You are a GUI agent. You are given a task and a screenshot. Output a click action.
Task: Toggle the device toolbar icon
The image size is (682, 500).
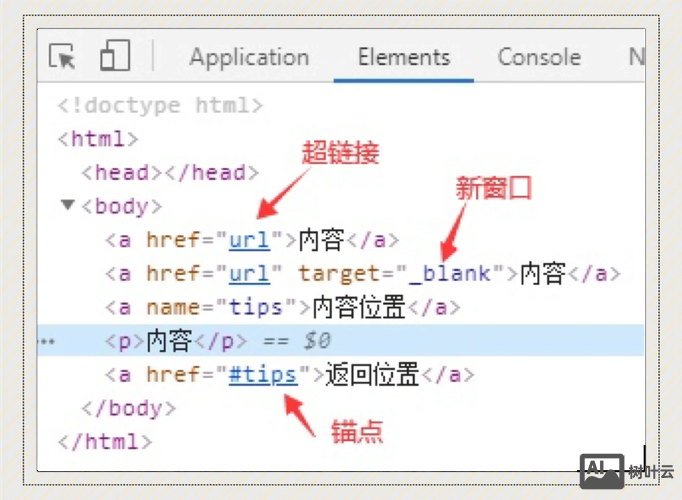115,57
